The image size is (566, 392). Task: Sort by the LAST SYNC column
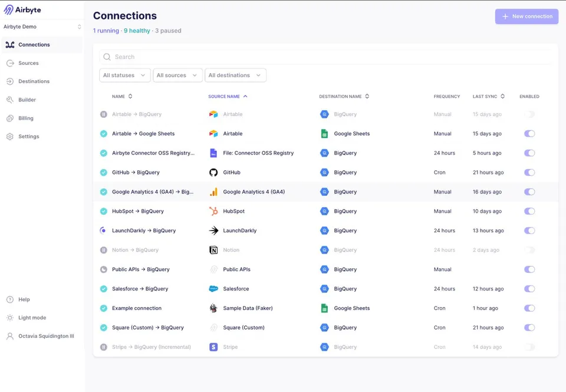[x=489, y=96]
